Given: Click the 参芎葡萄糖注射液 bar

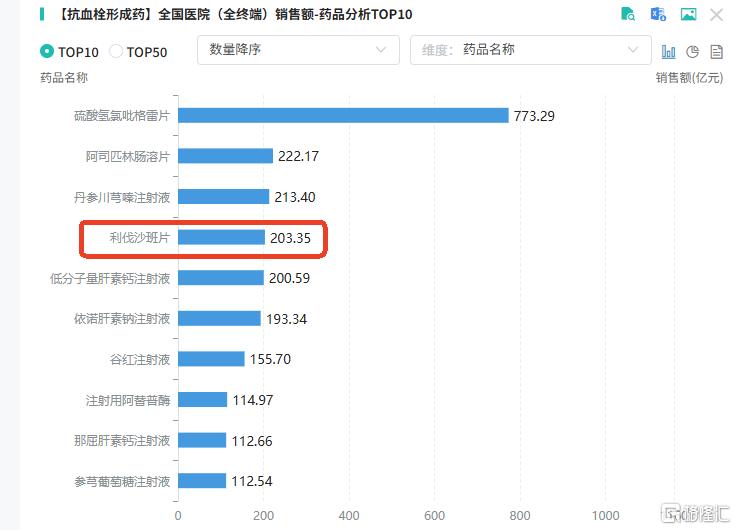Looking at the screenshot, I should coord(202,481).
